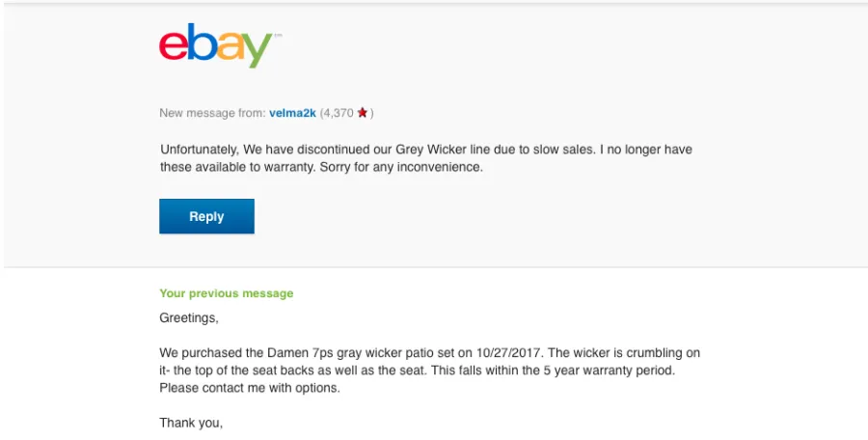Click the 4,370 feedback score

[x=338, y=113]
